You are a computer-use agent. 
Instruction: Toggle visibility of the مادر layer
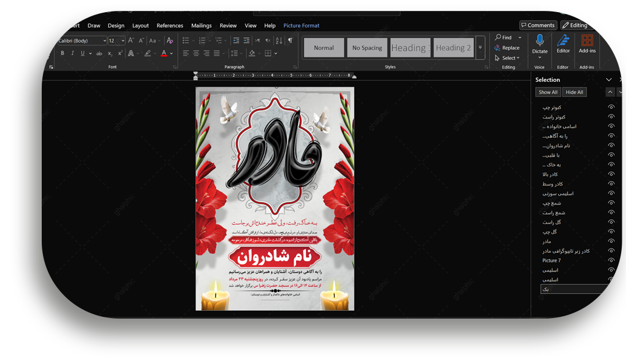click(611, 241)
